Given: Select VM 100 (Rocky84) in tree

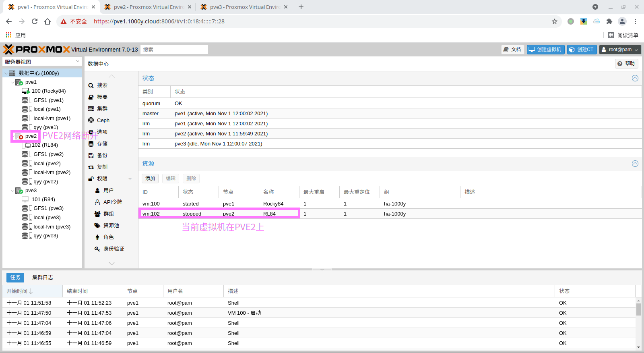Looking at the screenshot, I should pos(48,91).
